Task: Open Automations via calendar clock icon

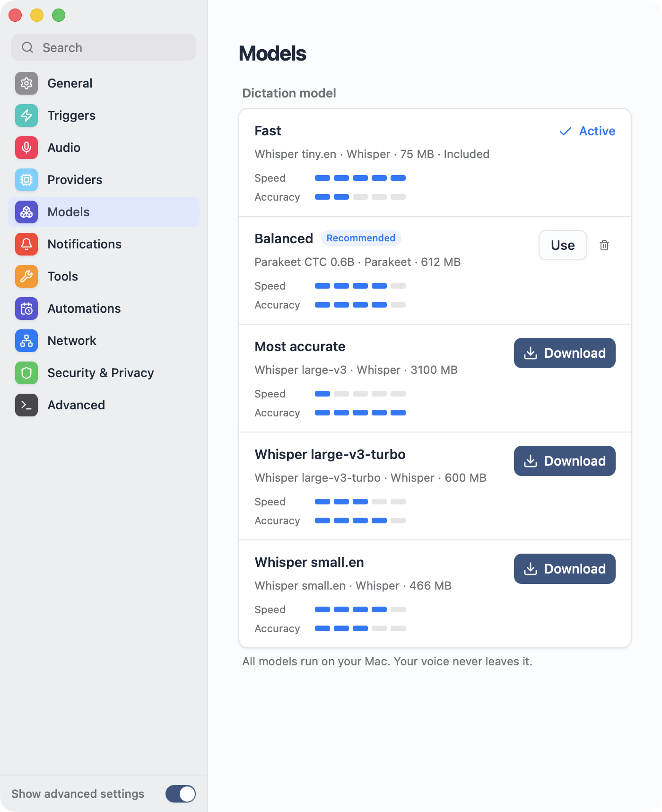Action: click(26, 309)
